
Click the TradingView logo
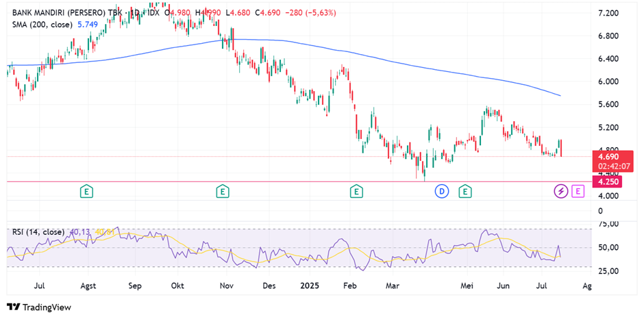(39, 307)
